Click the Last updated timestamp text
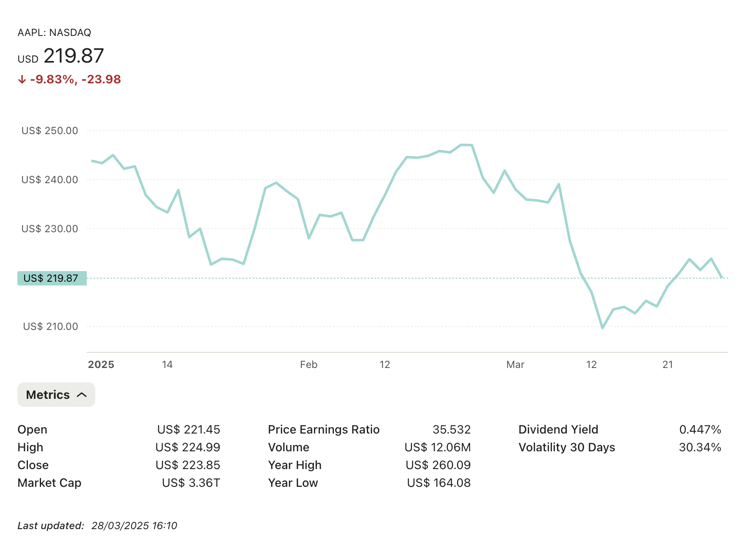 (97, 526)
